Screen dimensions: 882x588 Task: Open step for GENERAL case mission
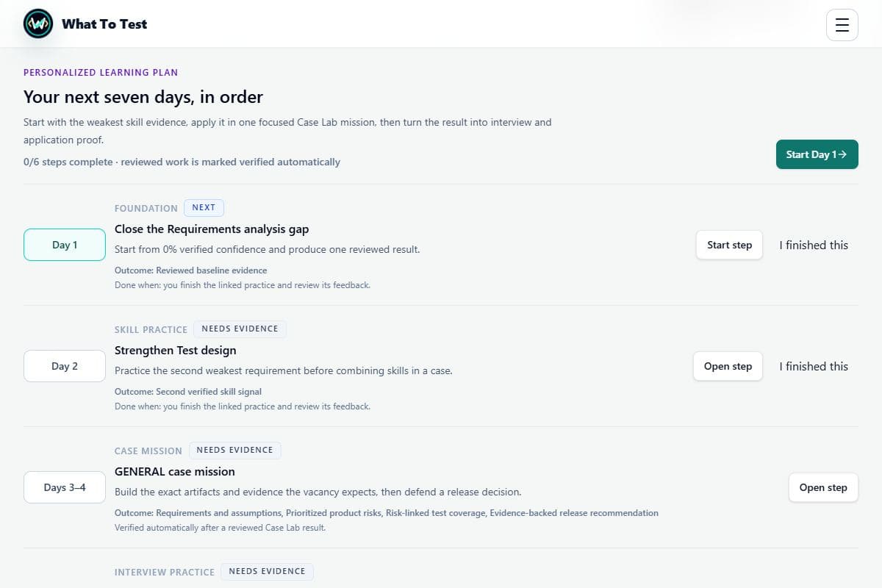pyautogui.click(x=823, y=487)
